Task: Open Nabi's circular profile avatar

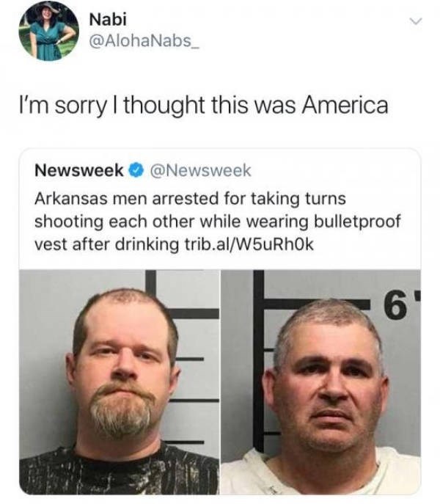Action: pos(49,31)
